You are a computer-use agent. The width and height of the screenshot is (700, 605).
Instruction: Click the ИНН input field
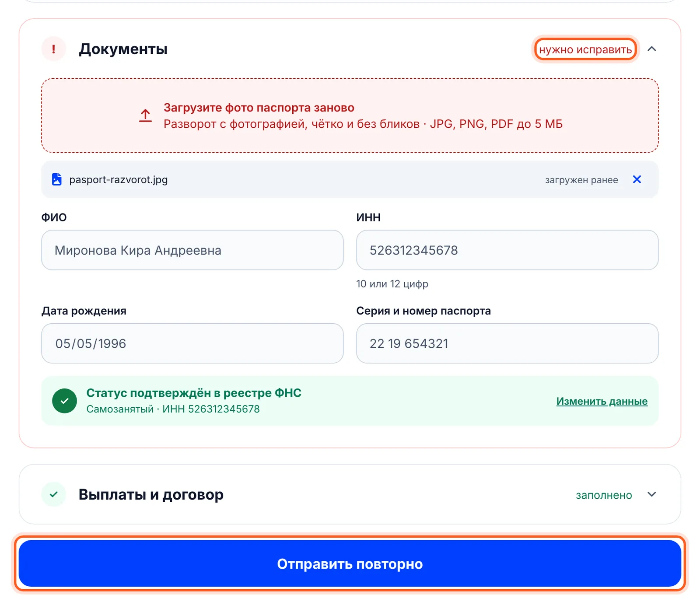507,250
